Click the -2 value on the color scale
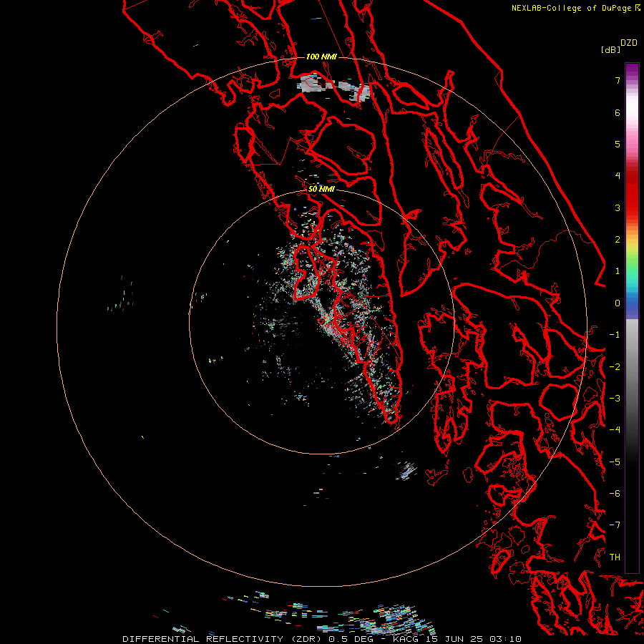The width and height of the screenshot is (644, 644). pos(615,367)
